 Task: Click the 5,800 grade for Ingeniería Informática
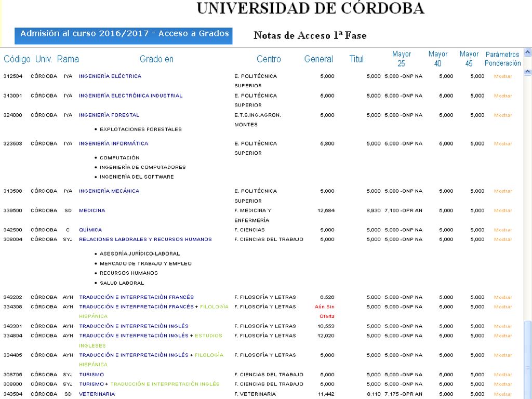click(x=327, y=143)
